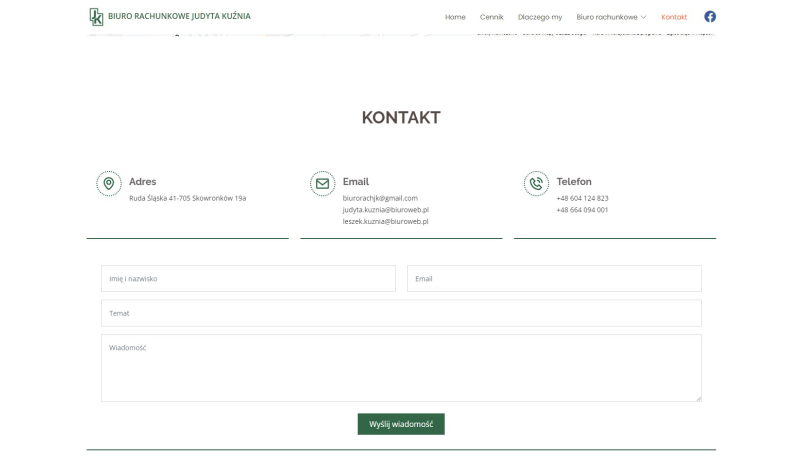Click inside the Wiadomość text area

(401, 368)
